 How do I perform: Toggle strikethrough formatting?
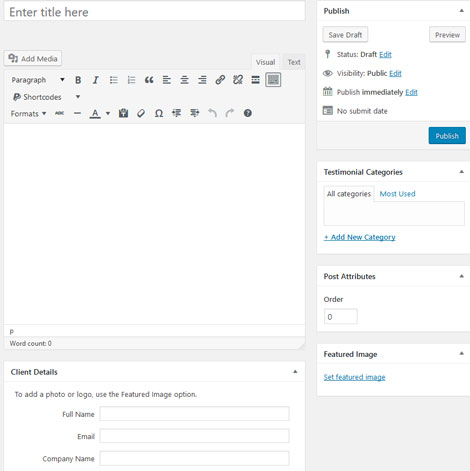(x=60, y=113)
